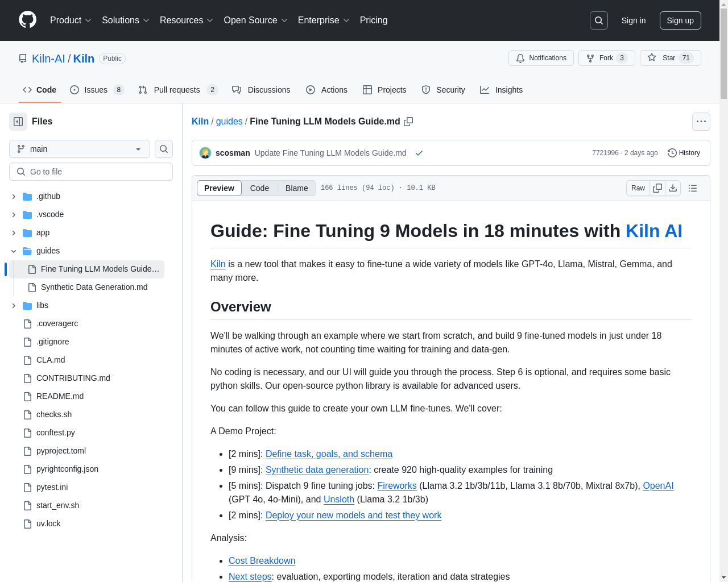Fork the Kiln repository
728x582 pixels.
[x=606, y=58]
